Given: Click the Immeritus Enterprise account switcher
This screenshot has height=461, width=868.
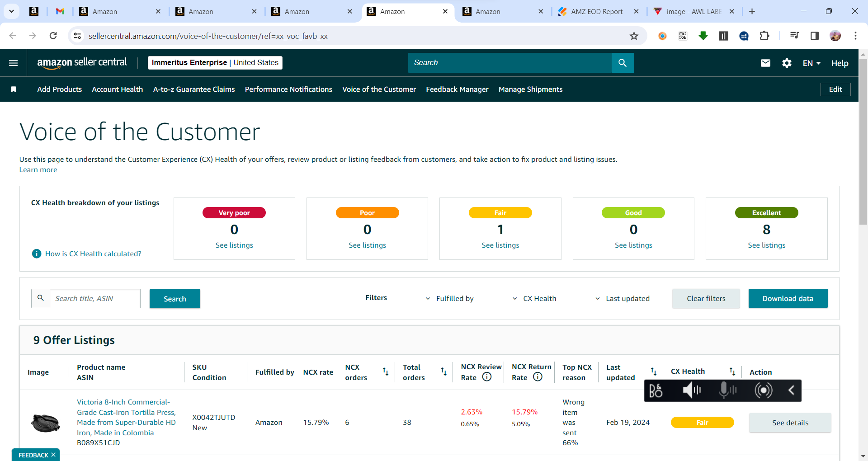Looking at the screenshot, I should (x=215, y=63).
